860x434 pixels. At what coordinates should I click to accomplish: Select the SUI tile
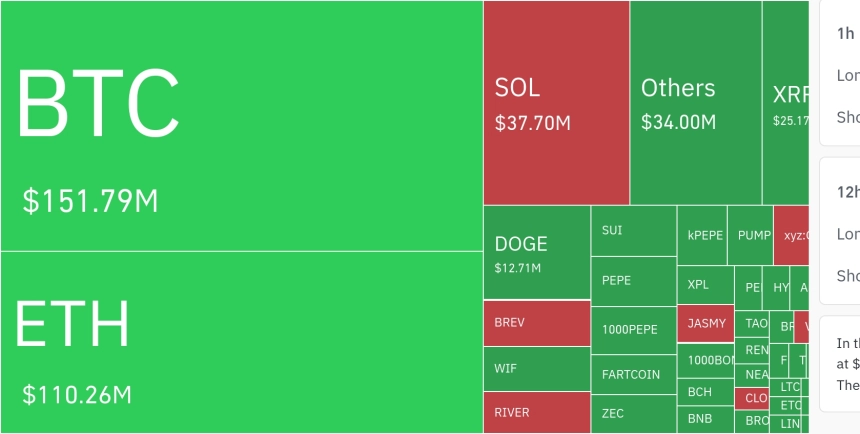click(x=633, y=230)
